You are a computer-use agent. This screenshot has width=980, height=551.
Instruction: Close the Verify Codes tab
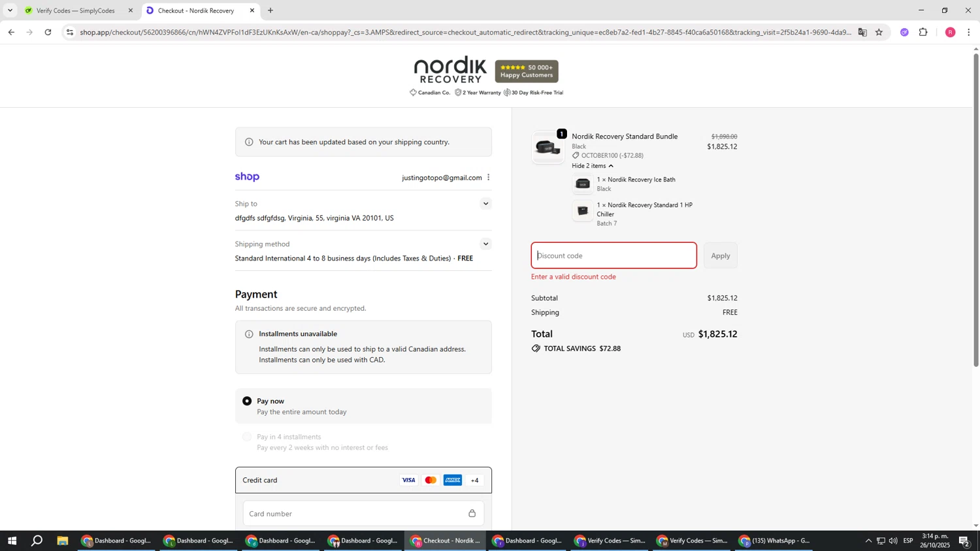pyautogui.click(x=130, y=10)
